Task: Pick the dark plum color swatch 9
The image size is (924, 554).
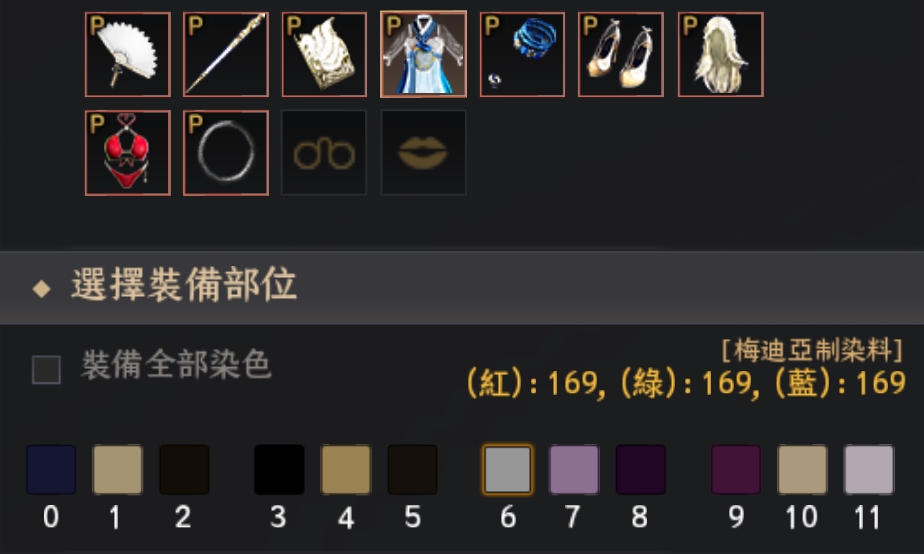Action: click(x=735, y=470)
